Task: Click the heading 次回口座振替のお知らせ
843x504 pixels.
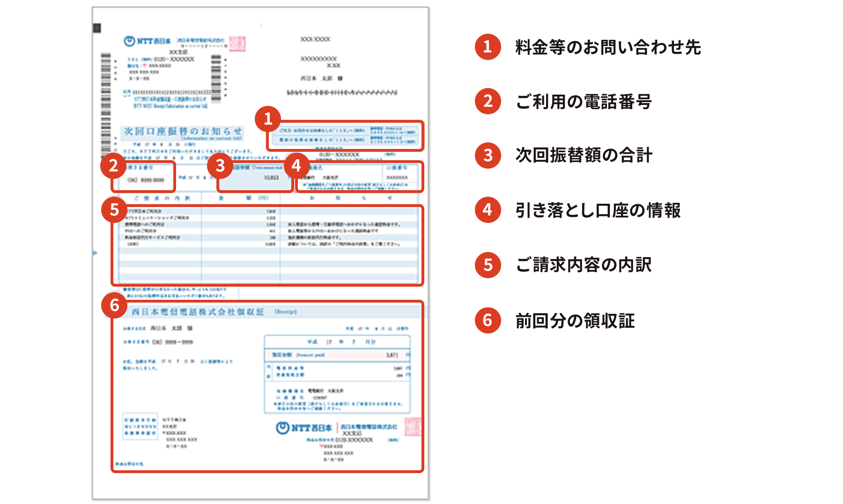Action: click(x=183, y=132)
